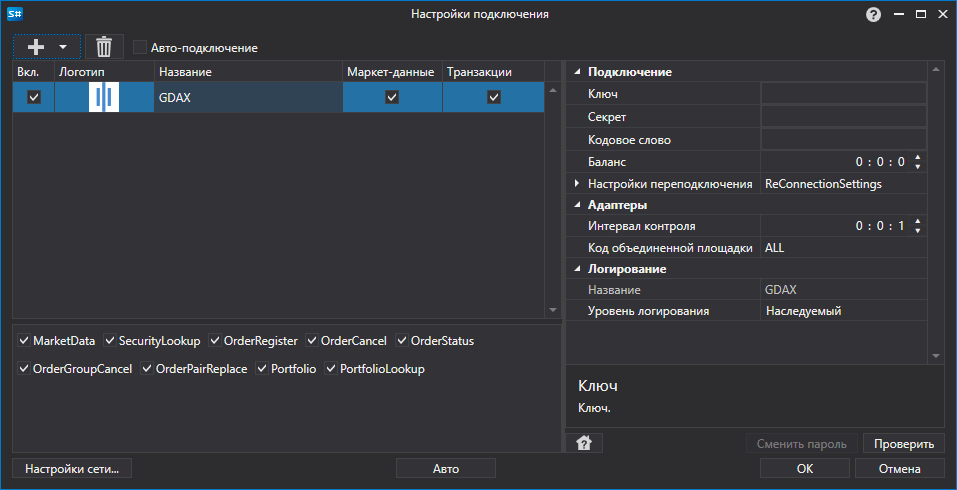Click the Транзакции column header
Viewport: 957px width, 490px height.
[x=493, y=72]
